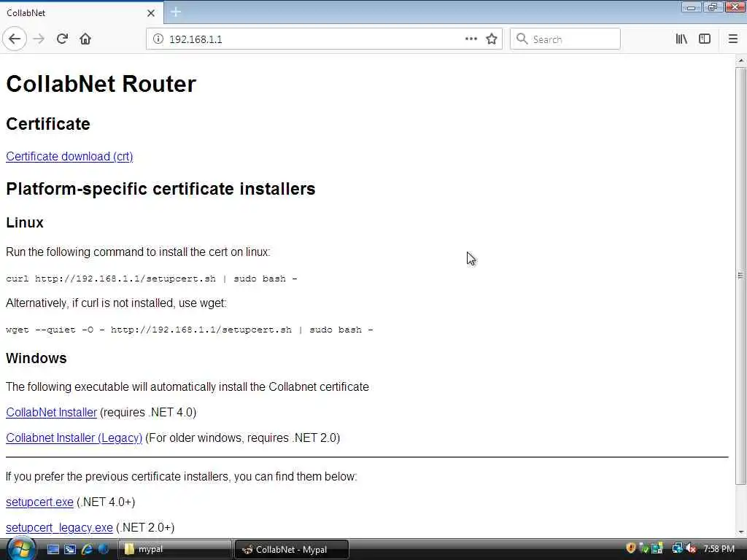
Task: Click the wget --quiet command text
Action: pos(190,330)
